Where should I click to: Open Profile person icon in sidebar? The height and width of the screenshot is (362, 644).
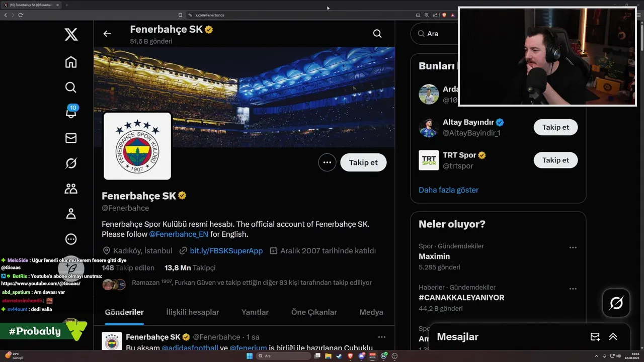[x=71, y=214]
